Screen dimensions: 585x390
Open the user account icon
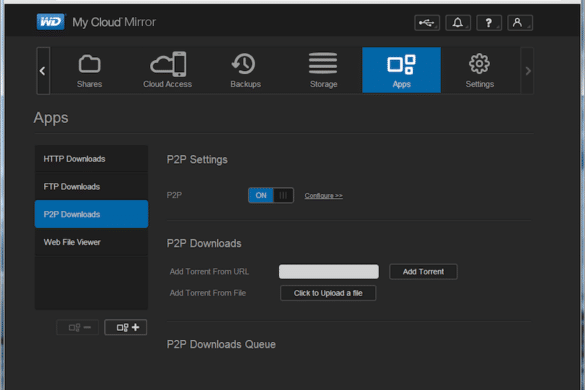point(520,23)
